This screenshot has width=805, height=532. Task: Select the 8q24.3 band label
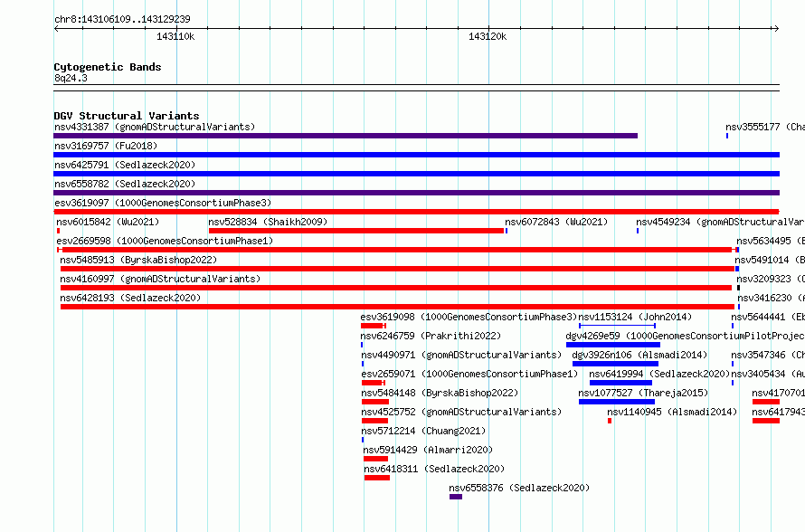click(71, 78)
